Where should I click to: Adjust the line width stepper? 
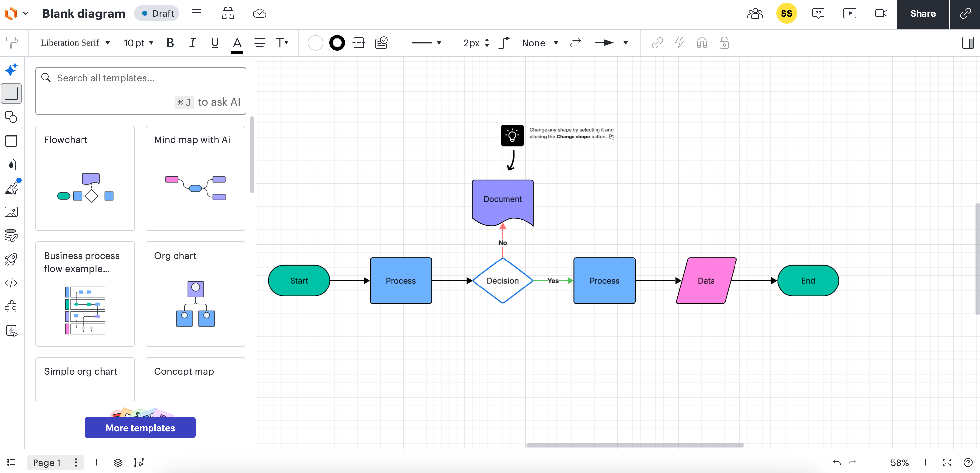[x=487, y=43]
